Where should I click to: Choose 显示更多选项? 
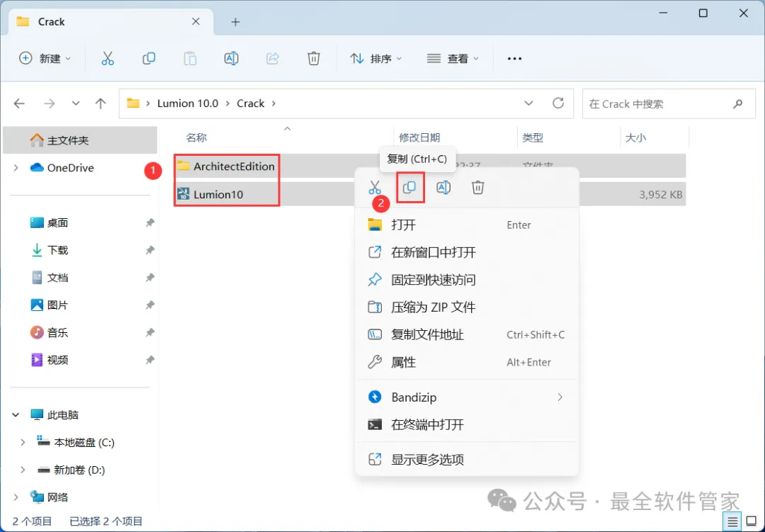[x=466, y=460]
